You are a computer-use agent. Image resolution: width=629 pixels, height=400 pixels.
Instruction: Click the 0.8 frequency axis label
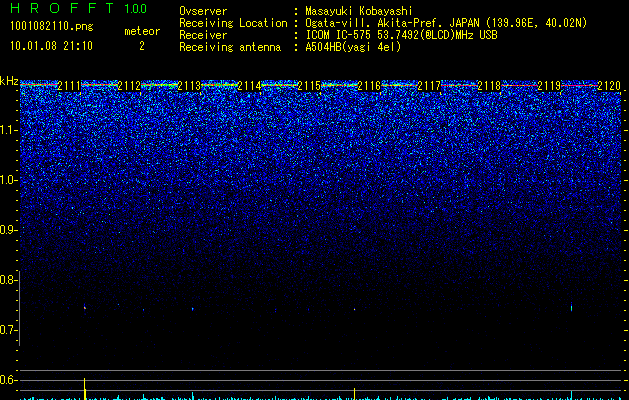point(8,280)
